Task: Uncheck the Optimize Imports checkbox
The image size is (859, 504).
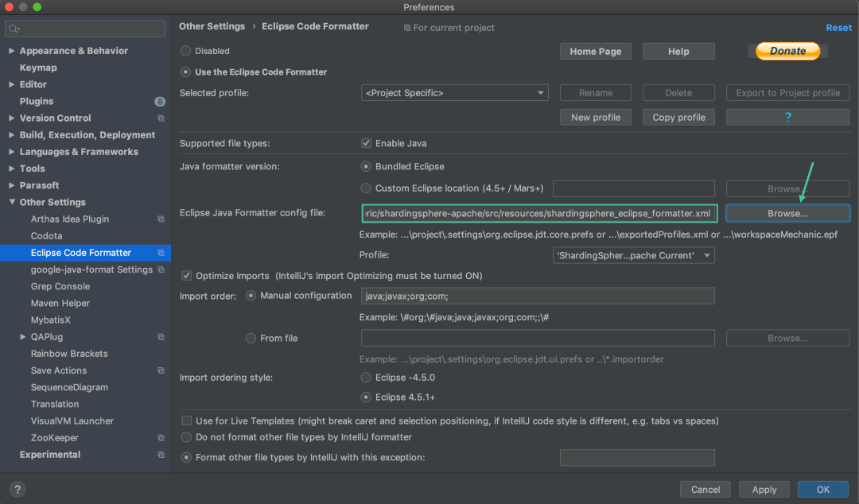Action: [186, 276]
